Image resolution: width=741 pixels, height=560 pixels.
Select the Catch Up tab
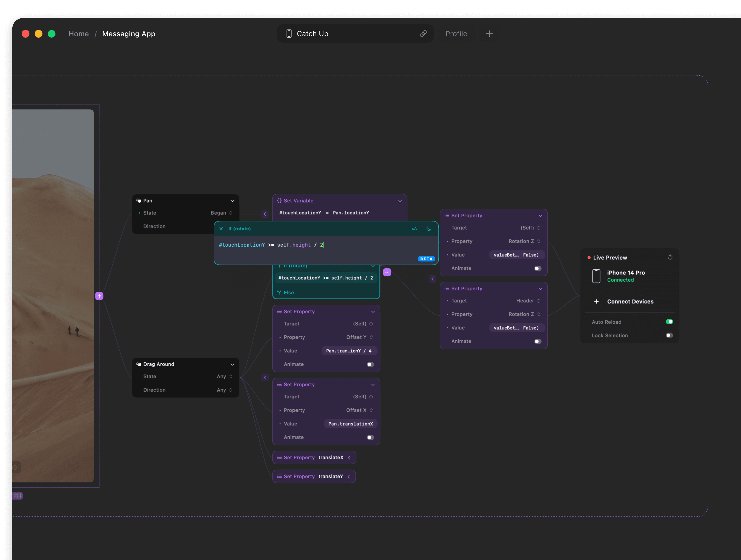pos(355,34)
